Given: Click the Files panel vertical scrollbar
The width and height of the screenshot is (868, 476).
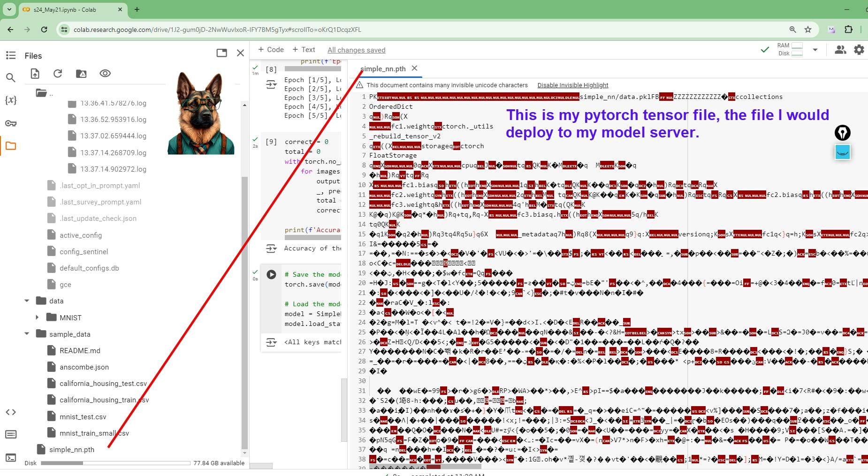Looking at the screenshot, I should coord(244,312).
